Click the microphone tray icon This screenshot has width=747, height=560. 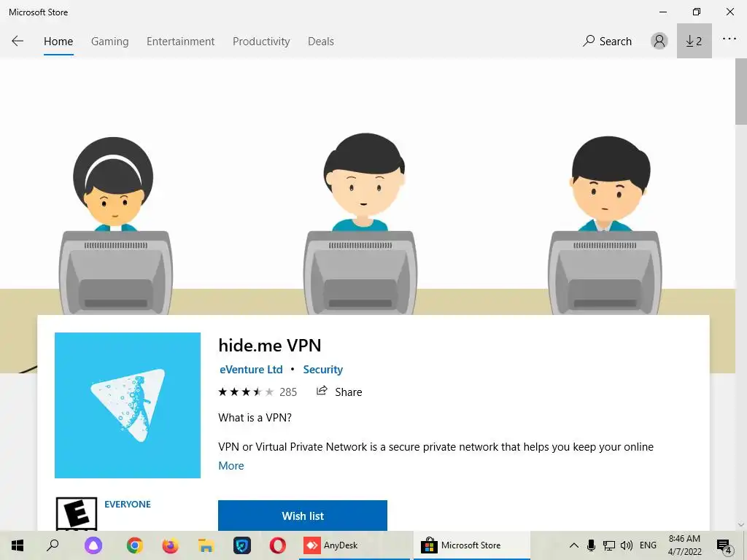(591, 545)
